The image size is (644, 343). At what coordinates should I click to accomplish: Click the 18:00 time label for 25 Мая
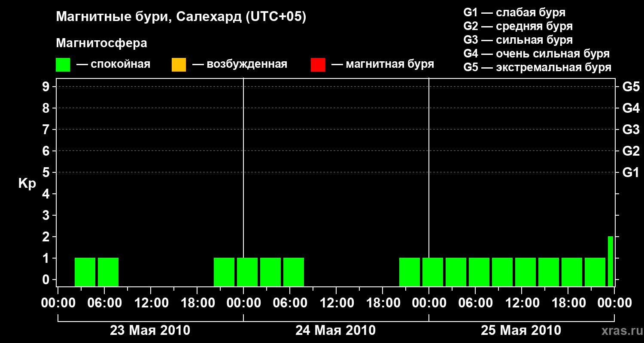coord(568,303)
